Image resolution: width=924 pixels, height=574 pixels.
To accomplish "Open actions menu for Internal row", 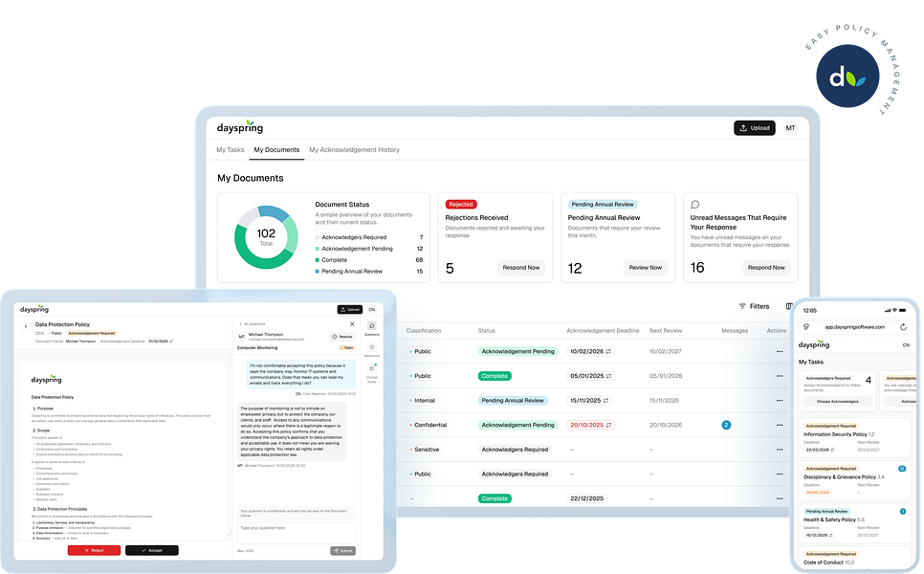I will tap(780, 401).
